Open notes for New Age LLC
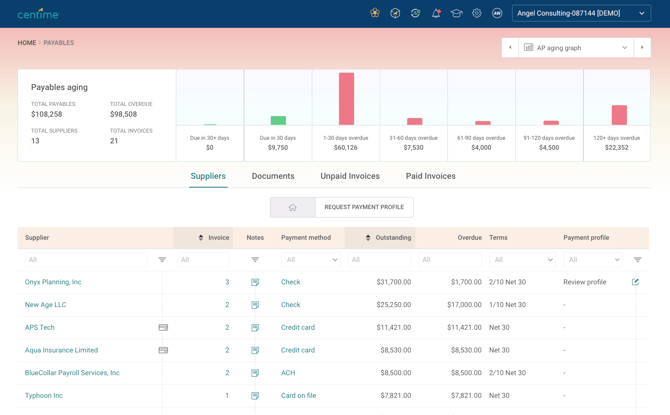Image resolution: width=670 pixels, height=415 pixels. pyautogui.click(x=255, y=305)
